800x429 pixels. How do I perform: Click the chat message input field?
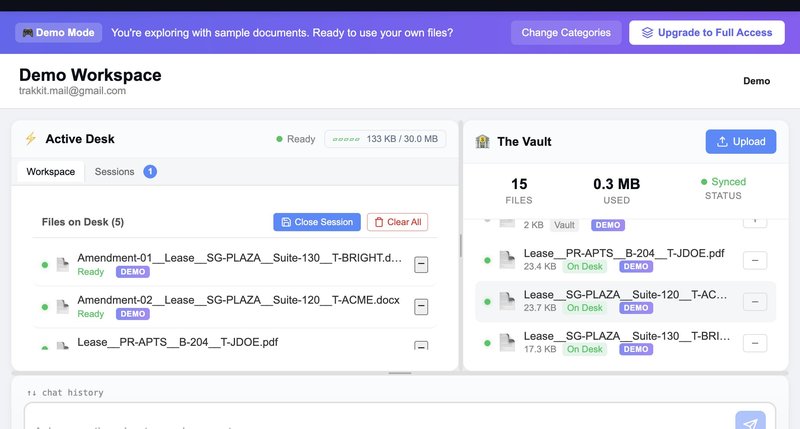pos(378,417)
